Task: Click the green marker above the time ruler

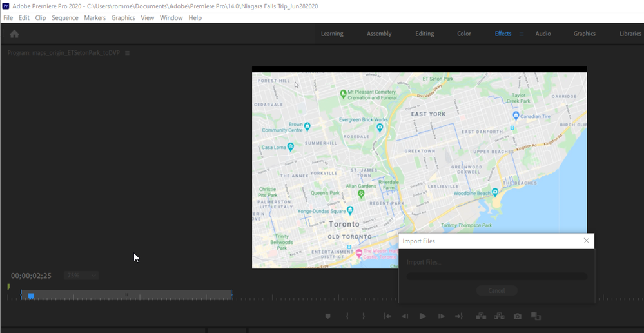Action: pos(8,286)
